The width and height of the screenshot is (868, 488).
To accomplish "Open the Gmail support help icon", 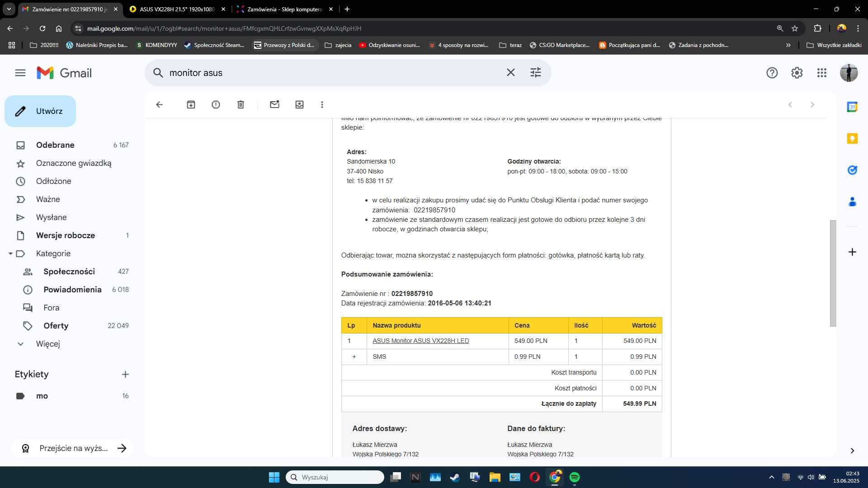I will pyautogui.click(x=772, y=73).
